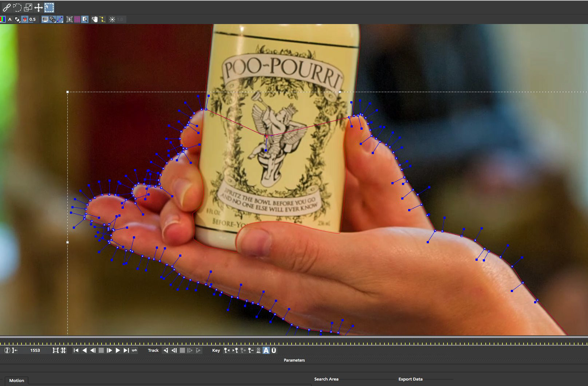Toggle show layer outlines stacked squares
This screenshot has height=386, width=588.
tap(52, 19)
